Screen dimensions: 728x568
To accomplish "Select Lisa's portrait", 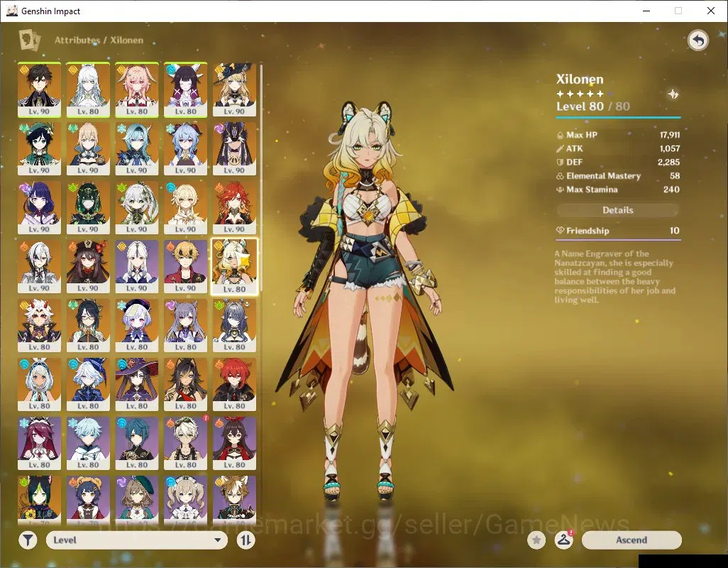I will pyautogui.click(x=137, y=499).
